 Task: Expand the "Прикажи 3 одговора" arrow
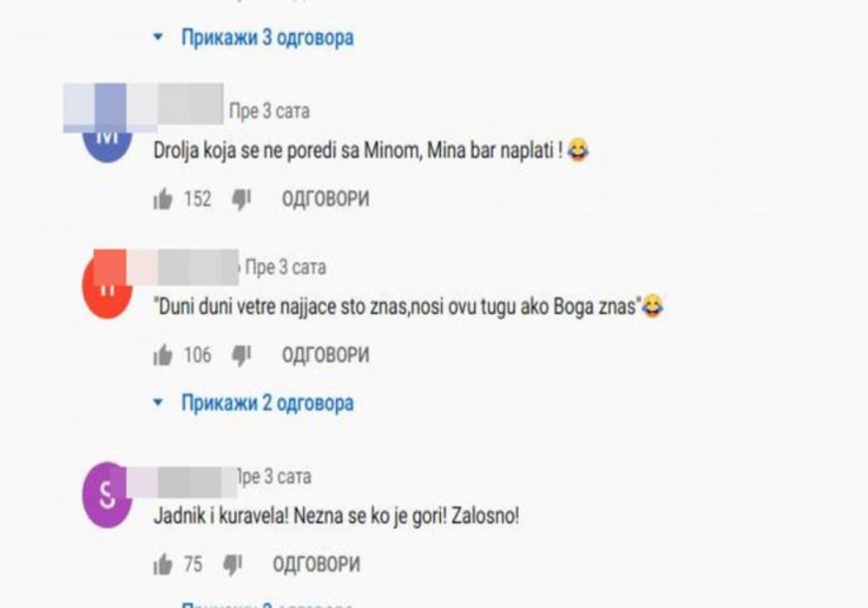[x=158, y=37]
